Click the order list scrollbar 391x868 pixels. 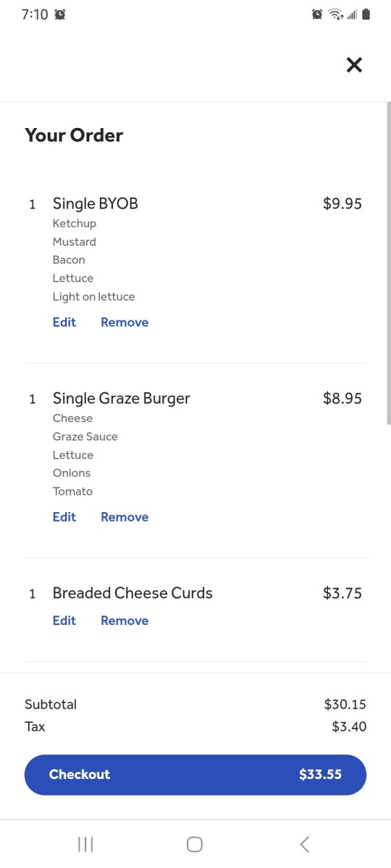click(389, 264)
